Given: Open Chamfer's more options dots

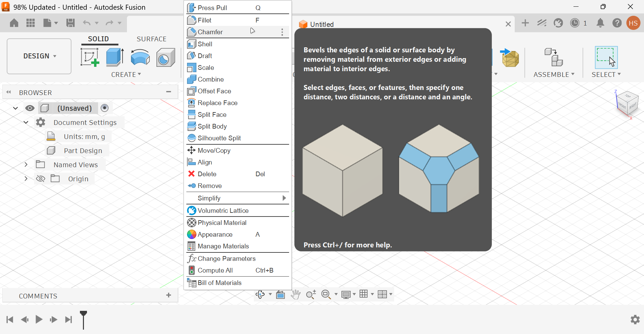Looking at the screenshot, I should [x=282, y=32].
